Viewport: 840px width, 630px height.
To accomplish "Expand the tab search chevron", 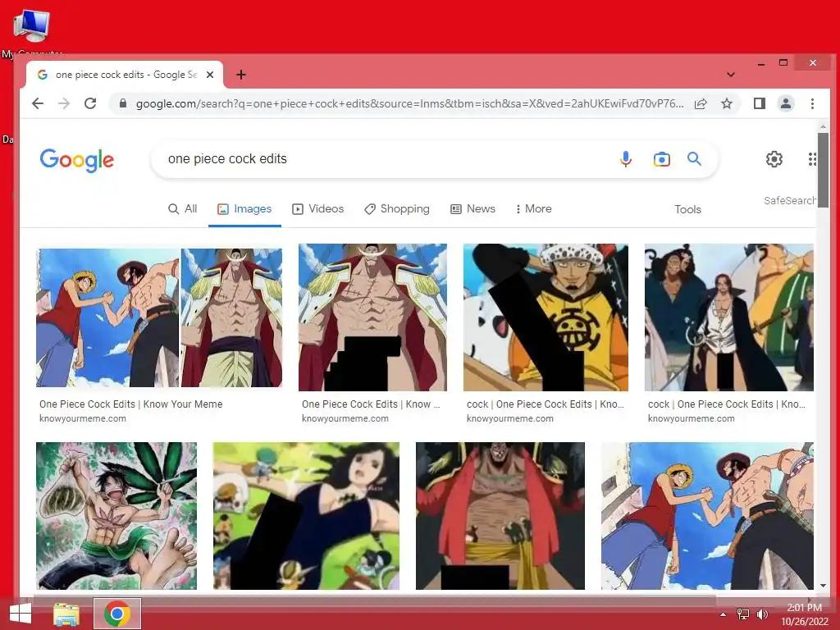I will (731, 75).
